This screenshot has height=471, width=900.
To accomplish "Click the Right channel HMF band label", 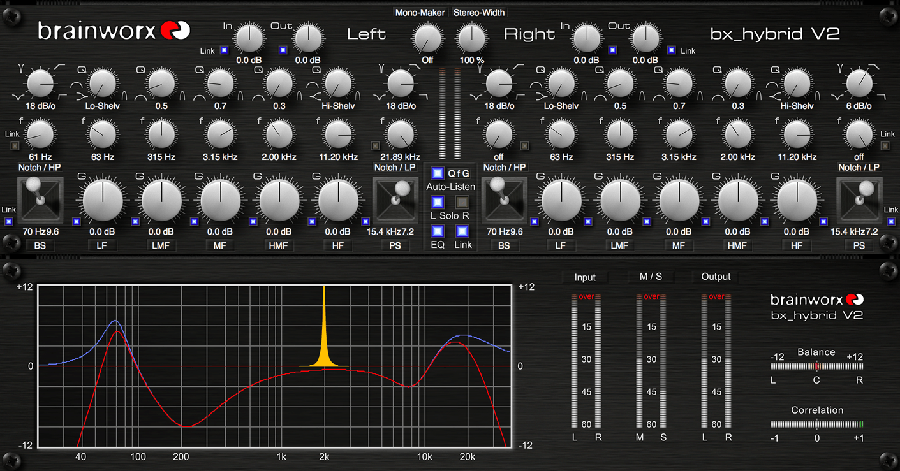I will (738, 244).
